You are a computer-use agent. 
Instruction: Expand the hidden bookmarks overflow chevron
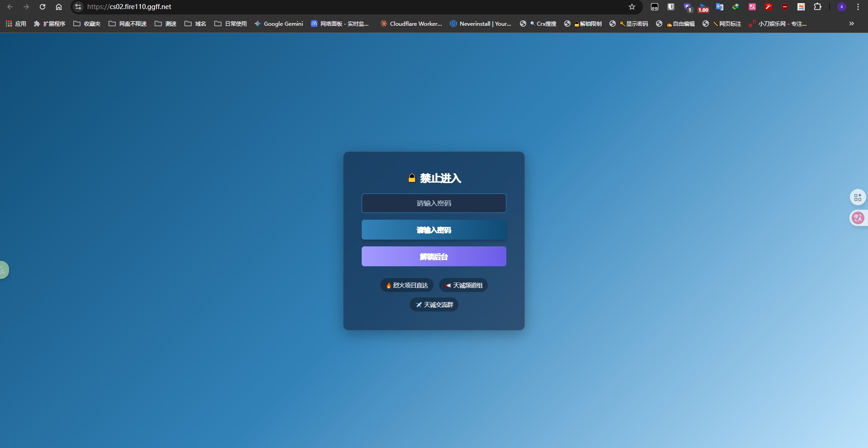852,24
